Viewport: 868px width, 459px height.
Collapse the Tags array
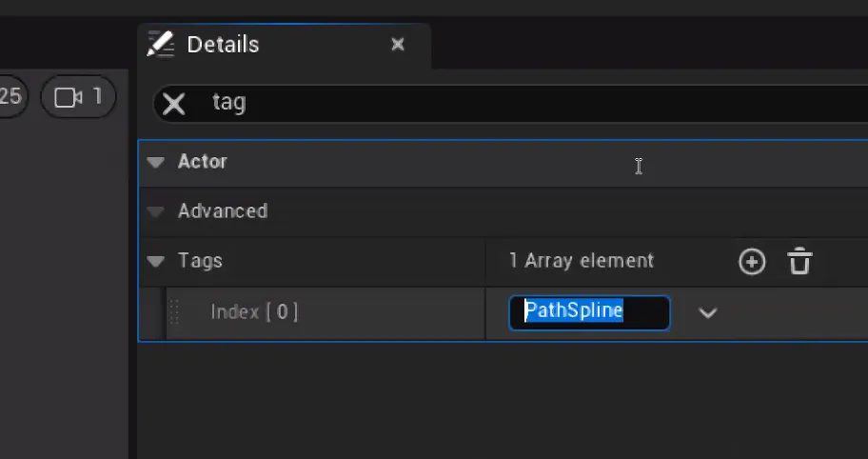click(x=156, y=261)
